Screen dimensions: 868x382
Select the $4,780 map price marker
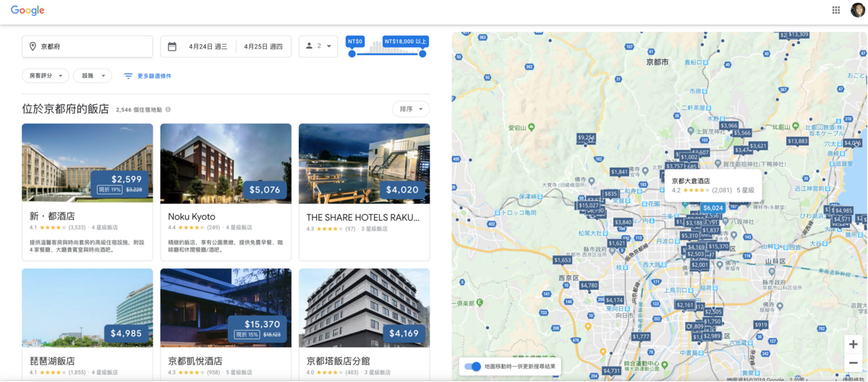click(x=589, y=286)
